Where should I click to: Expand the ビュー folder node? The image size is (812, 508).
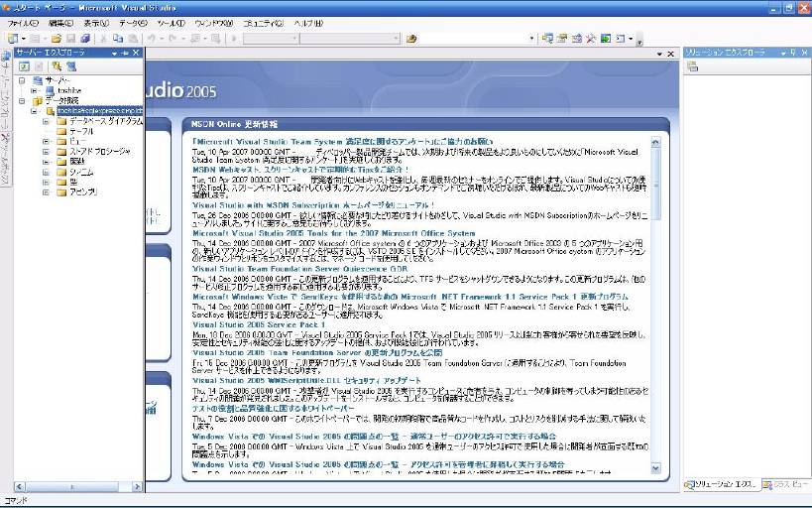[46, 142]
